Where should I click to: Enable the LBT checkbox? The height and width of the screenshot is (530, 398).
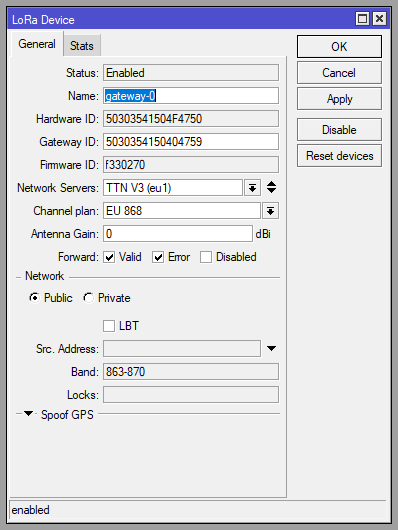(x=109, y=326)
